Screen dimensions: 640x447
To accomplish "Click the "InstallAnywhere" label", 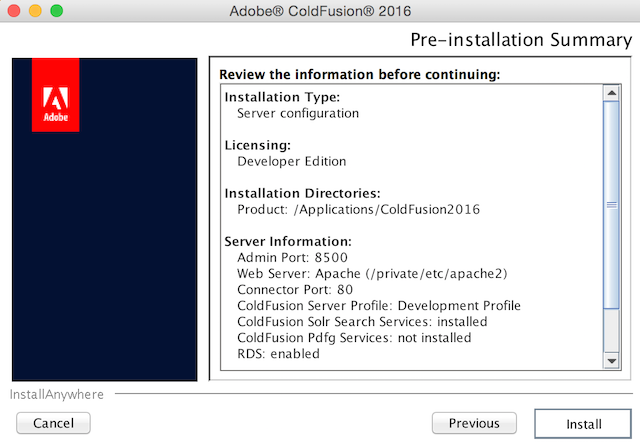I will [57, 394].
